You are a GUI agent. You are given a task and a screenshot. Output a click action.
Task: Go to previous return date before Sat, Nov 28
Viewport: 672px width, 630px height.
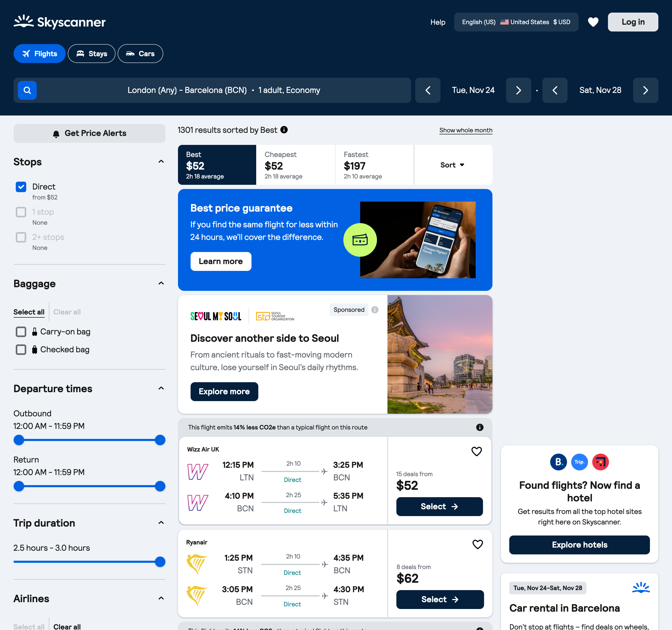(555, 90)
